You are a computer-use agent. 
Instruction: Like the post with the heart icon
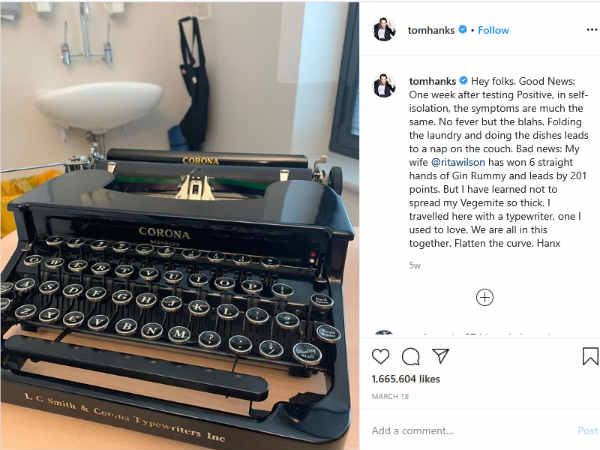click(x=380, y=356)
